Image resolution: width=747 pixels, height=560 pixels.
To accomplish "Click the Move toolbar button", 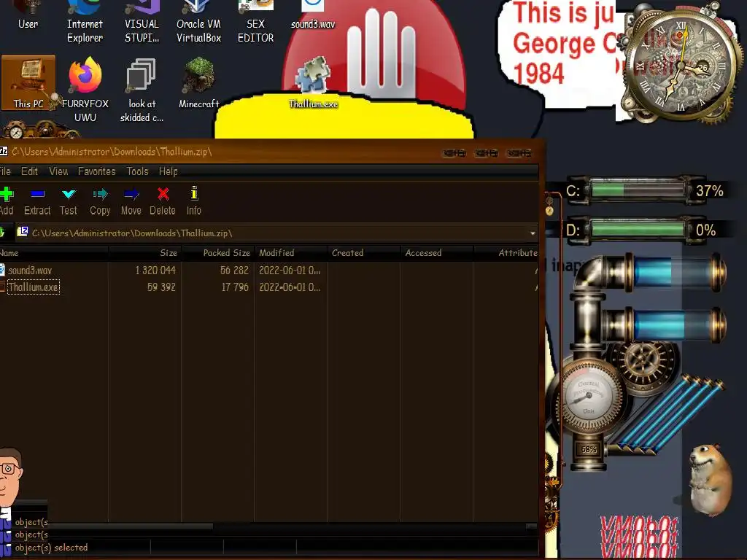I will click(x=131, y=201).
